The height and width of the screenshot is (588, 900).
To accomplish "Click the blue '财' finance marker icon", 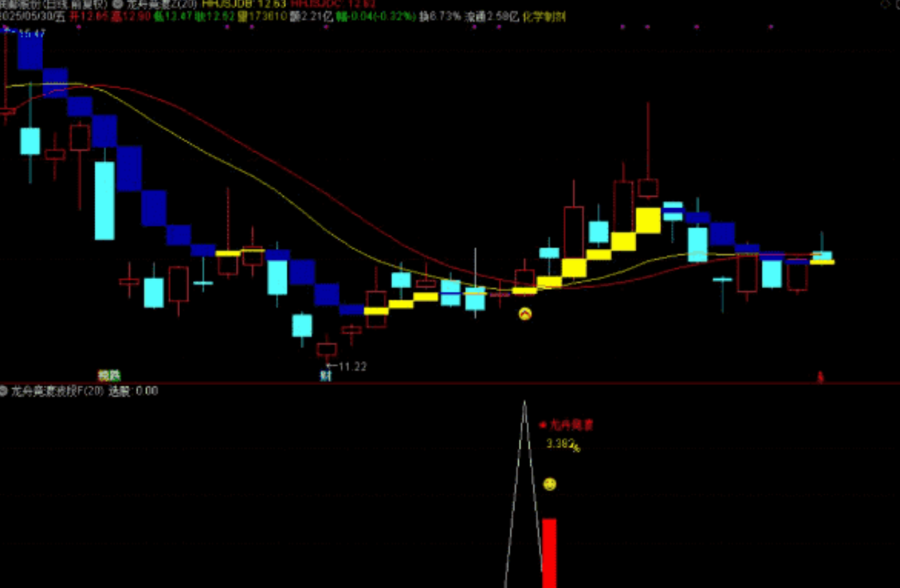I will pyautogui.click(x=326, y=376).
